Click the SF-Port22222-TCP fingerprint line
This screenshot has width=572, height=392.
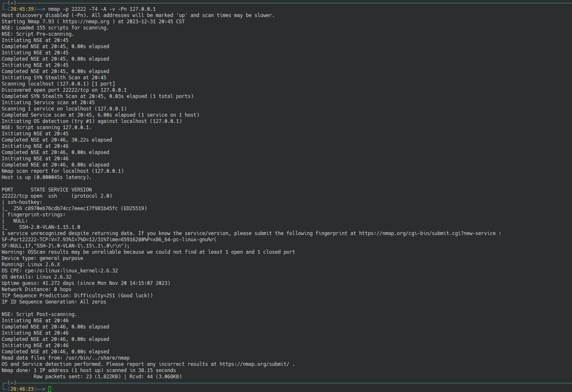(109, 240)
